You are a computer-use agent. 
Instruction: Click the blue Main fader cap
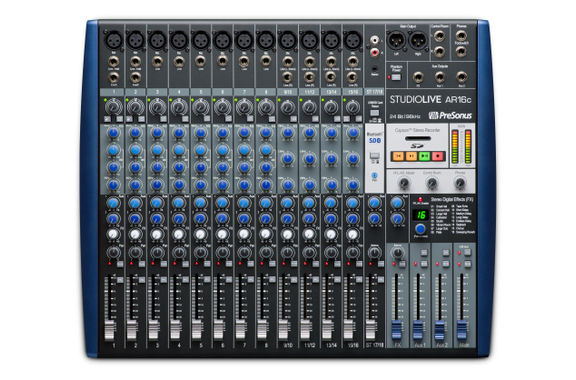pyautogui.click(x=461, y=330)
